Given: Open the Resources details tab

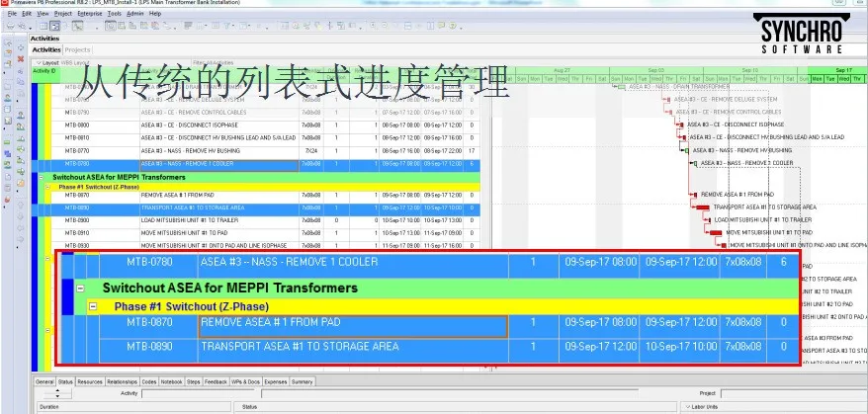Looking at the screenshot, I should [90, 382].
